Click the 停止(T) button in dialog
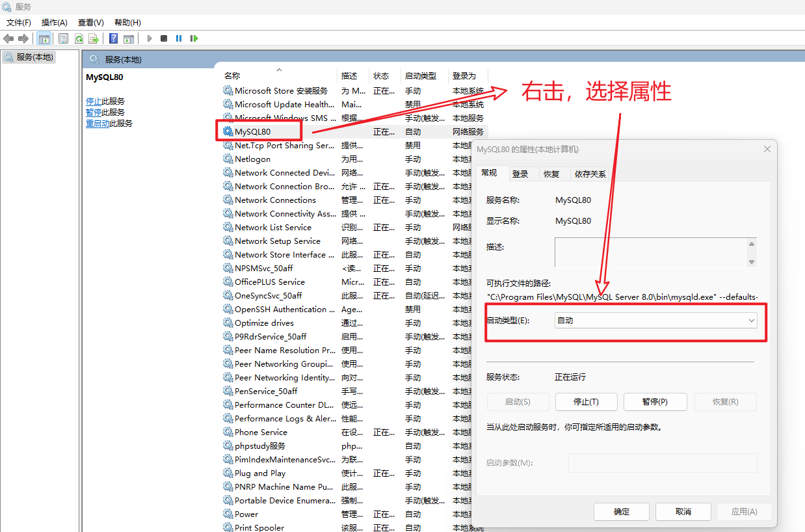 coord(585,402)
